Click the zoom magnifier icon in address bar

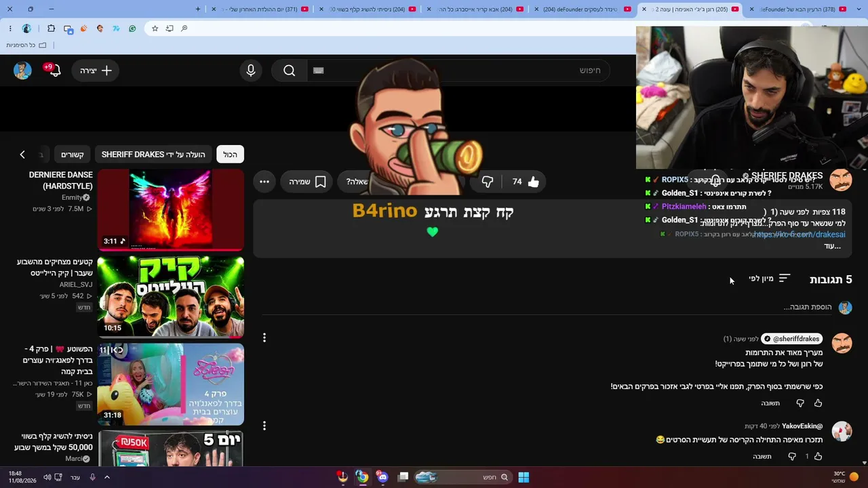(184, 28)
